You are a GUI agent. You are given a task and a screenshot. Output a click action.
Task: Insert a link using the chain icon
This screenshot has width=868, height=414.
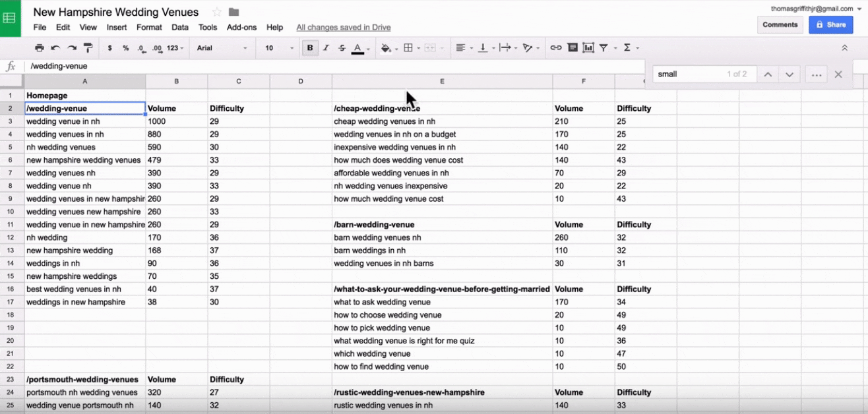click(x=556, y=48)
